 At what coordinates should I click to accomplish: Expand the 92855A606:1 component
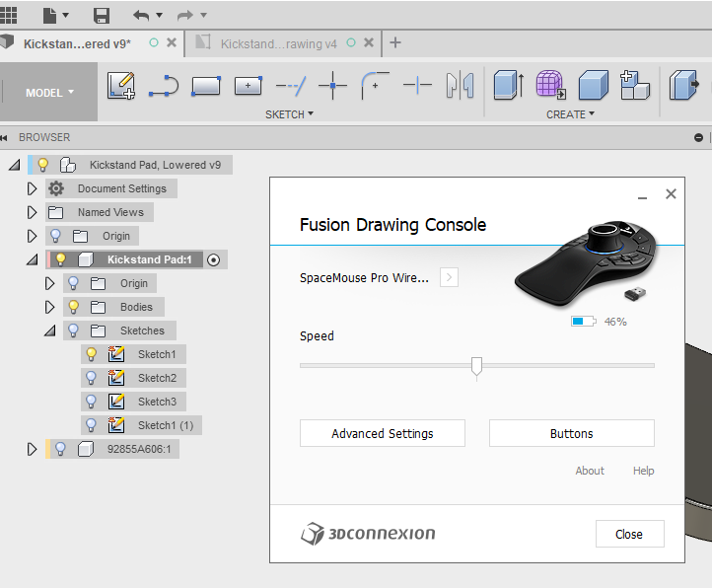click(x=32, y=450)
